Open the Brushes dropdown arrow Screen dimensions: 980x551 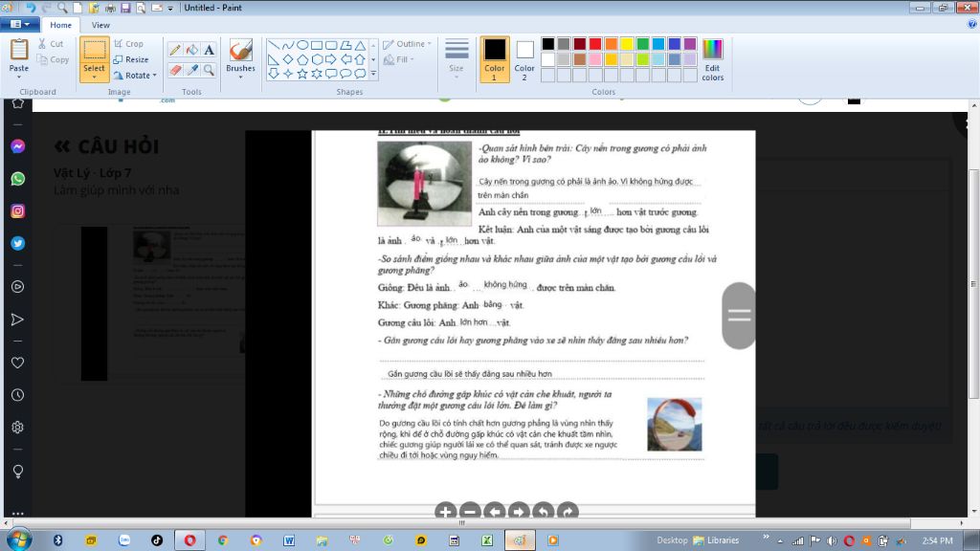240,77
